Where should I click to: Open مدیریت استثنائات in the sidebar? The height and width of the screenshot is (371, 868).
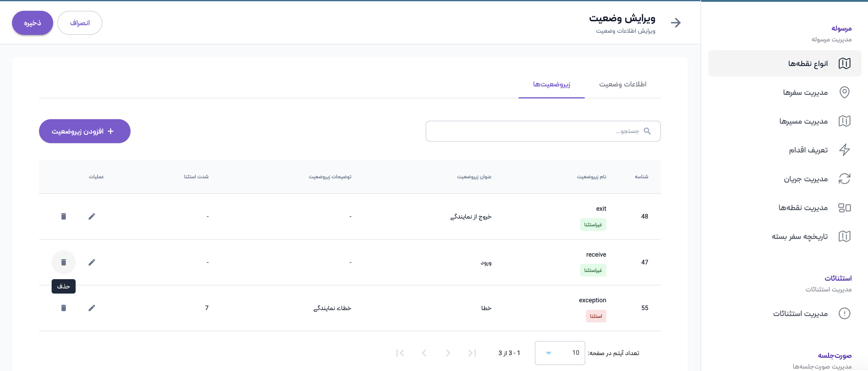[800, 314]
